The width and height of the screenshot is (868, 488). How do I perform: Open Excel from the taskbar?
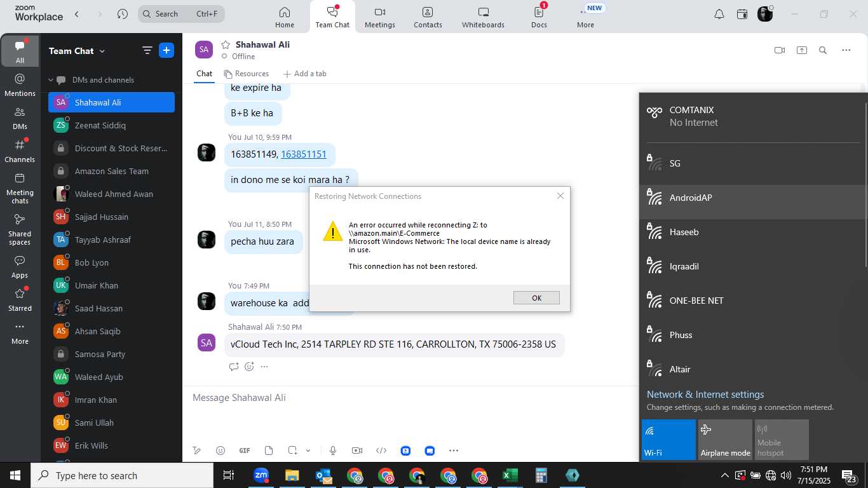(510, 475)
